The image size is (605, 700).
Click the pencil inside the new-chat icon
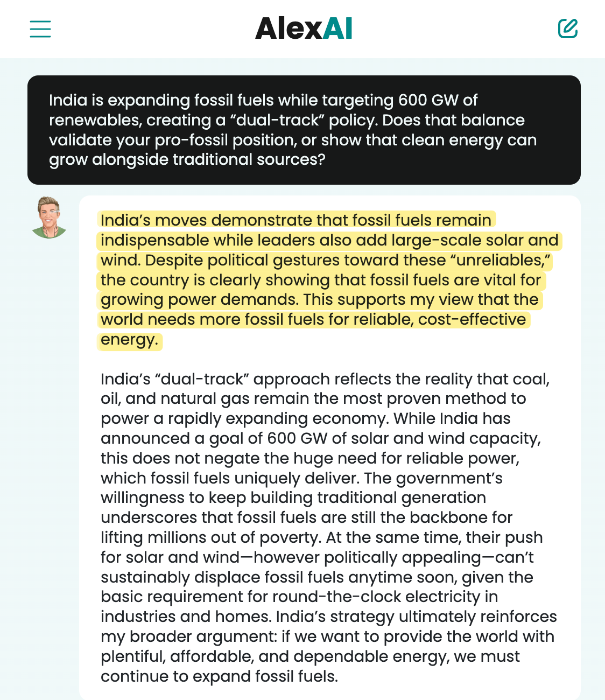point(572,26)
